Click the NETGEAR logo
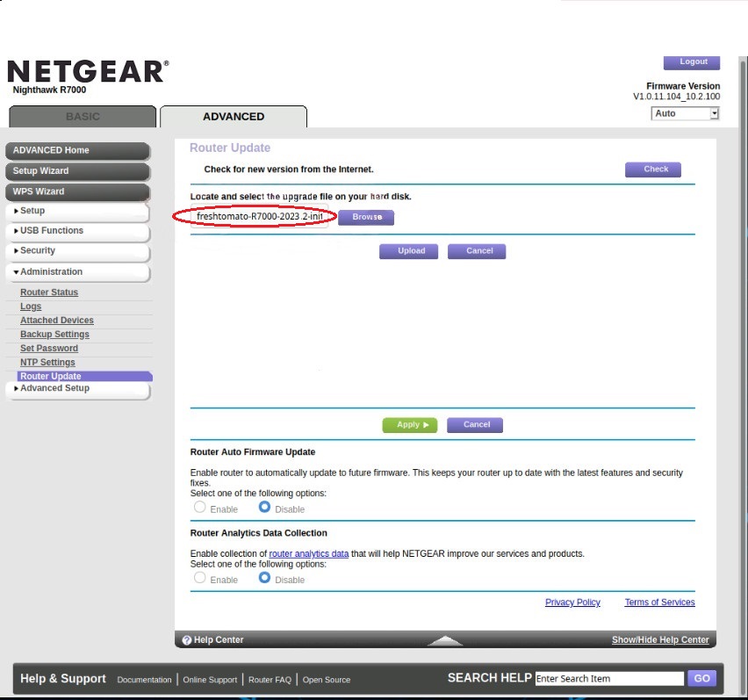Image resolution: width=748 pixels, height=700 pixels. point(89,71)
